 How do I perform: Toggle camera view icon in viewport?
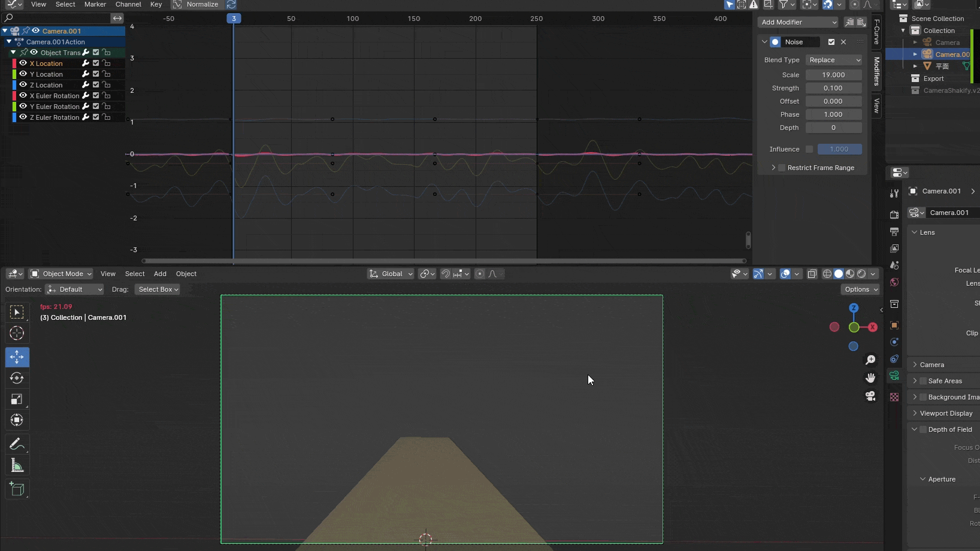(870, 396)
